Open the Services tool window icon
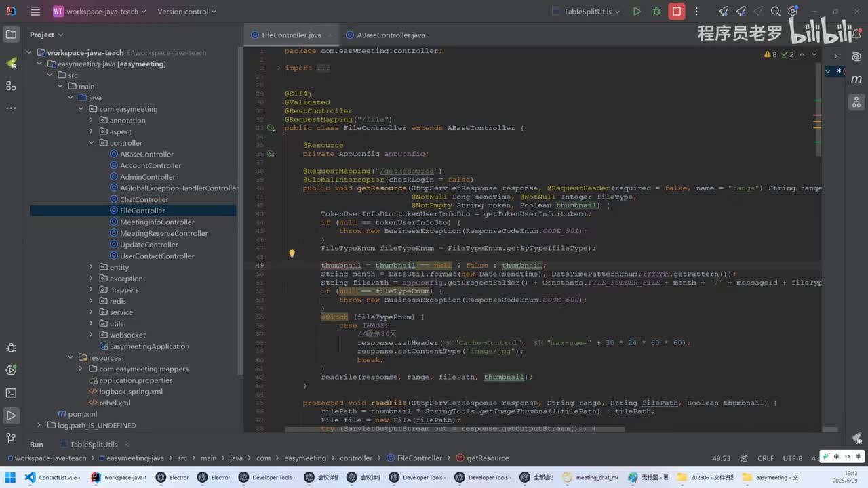The image size is (868, 488). click(x=11, y=370)
